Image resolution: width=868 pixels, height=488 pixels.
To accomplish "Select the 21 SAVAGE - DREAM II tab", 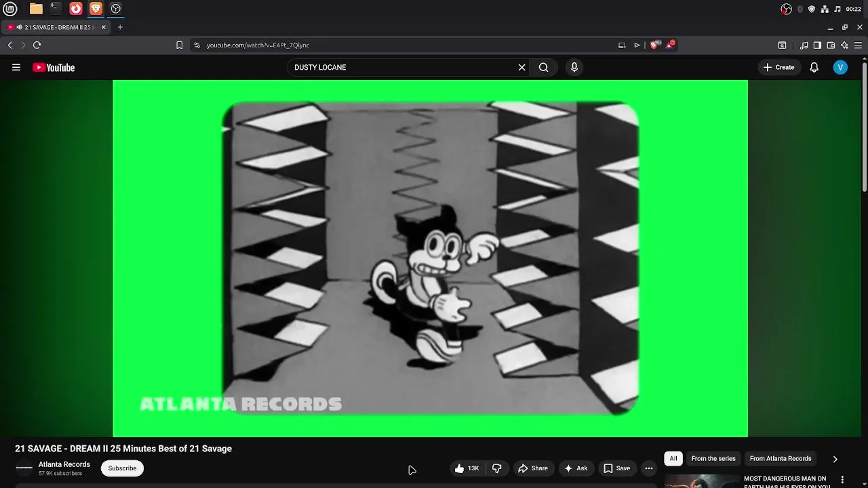I will pos(58,27).
